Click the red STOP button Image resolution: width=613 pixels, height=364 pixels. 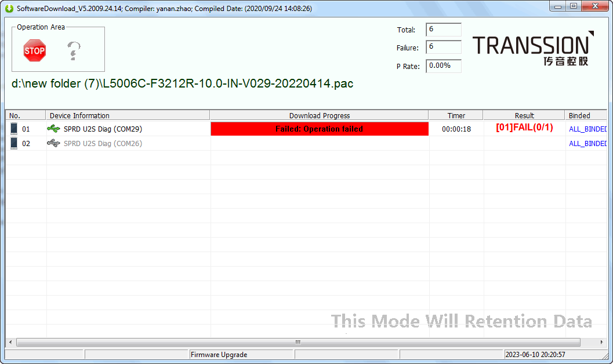(x=34, y=50)
